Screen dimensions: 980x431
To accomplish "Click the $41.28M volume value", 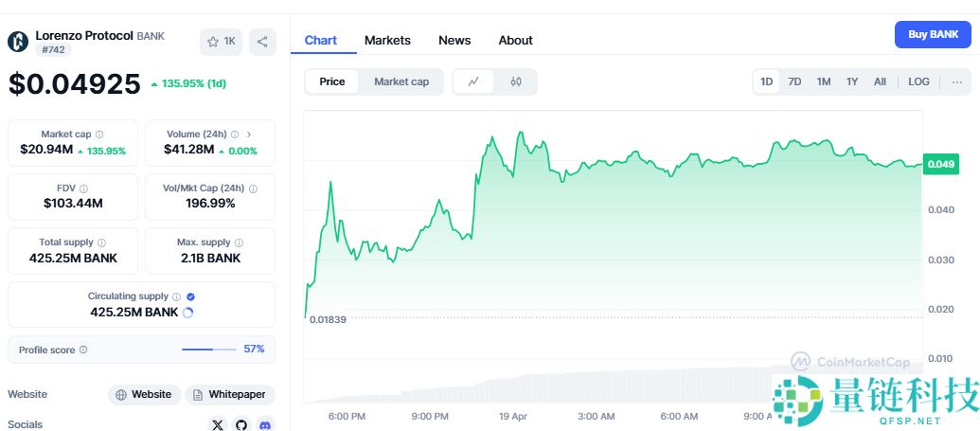I will 188,150.
